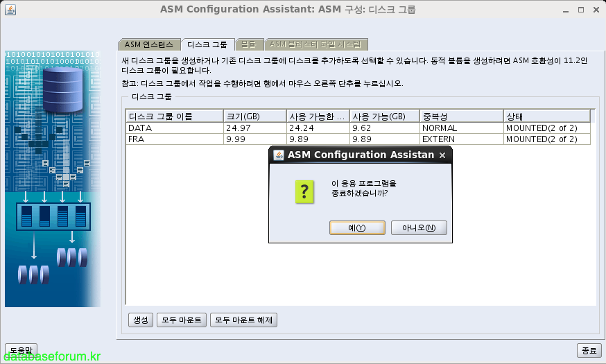Click the Java icon in the dialog title bar
The width and height of the screenshot is (606, 364).
coord(278,155)
